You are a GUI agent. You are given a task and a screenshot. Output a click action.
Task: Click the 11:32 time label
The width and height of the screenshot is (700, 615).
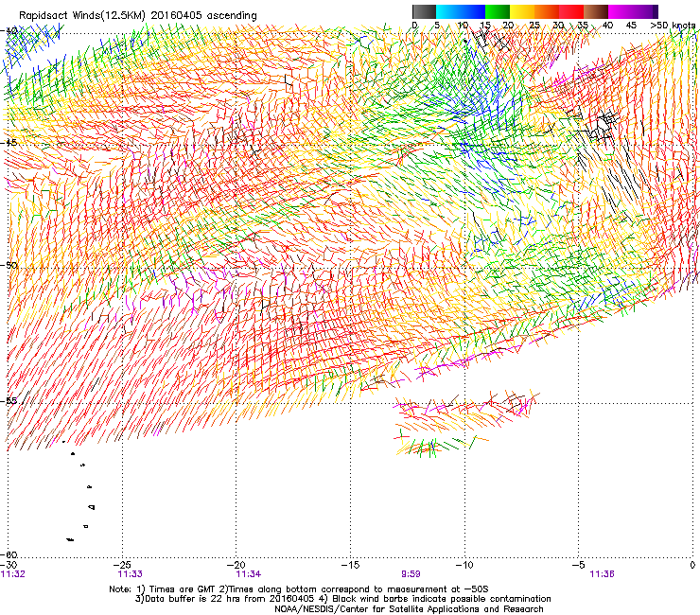pos(13,574)
